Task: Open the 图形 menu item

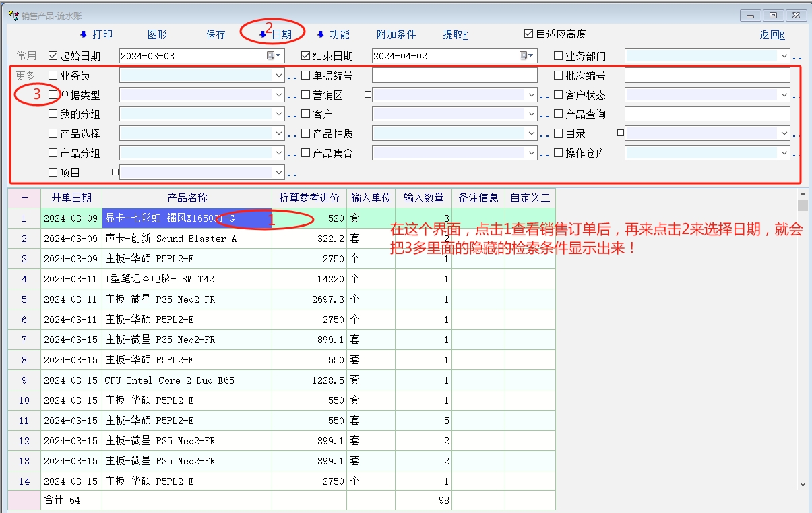Action: point(157,35)
